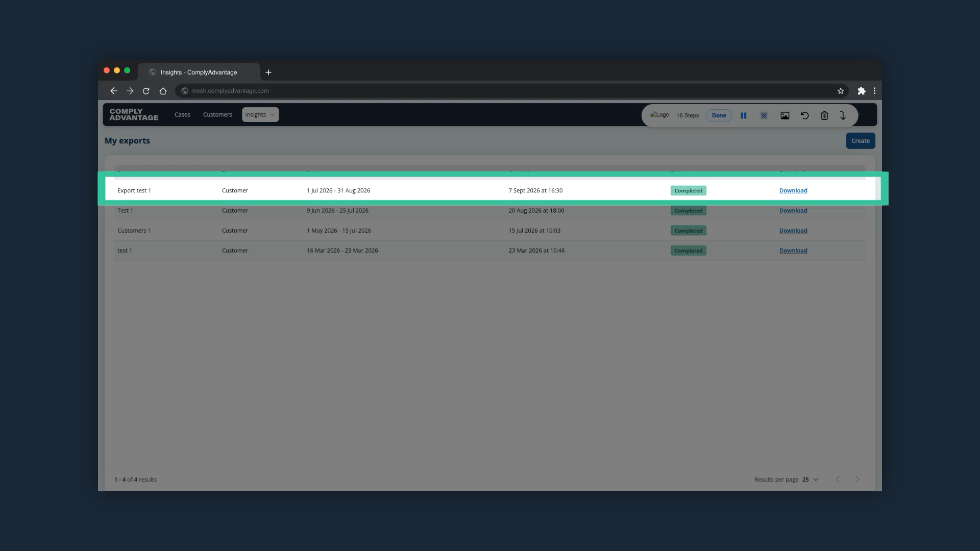980x551 pixels.
Task: Bookmark this page with the star icon
Action: [841, 91]
